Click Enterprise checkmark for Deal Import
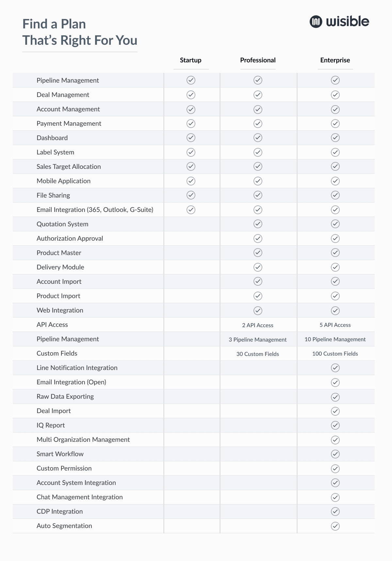Screen dimensions: 392x561 [x=335, y=411]
